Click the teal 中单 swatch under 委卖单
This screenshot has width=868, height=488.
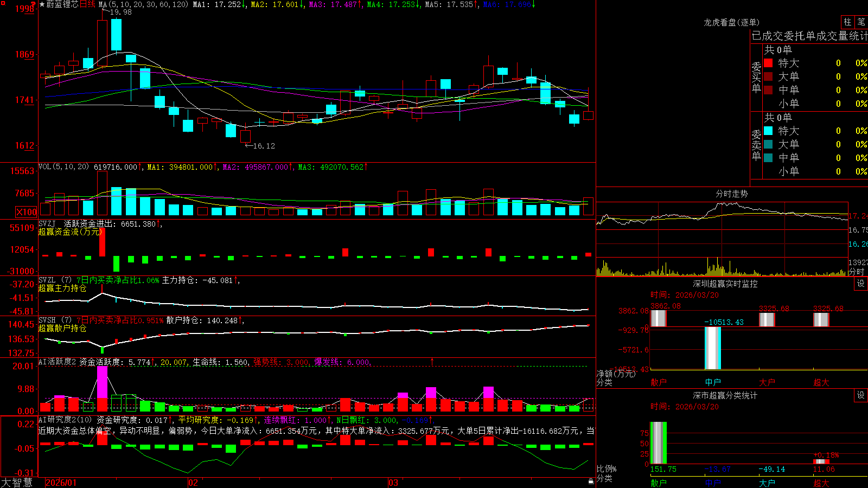(x=768, y=157)
